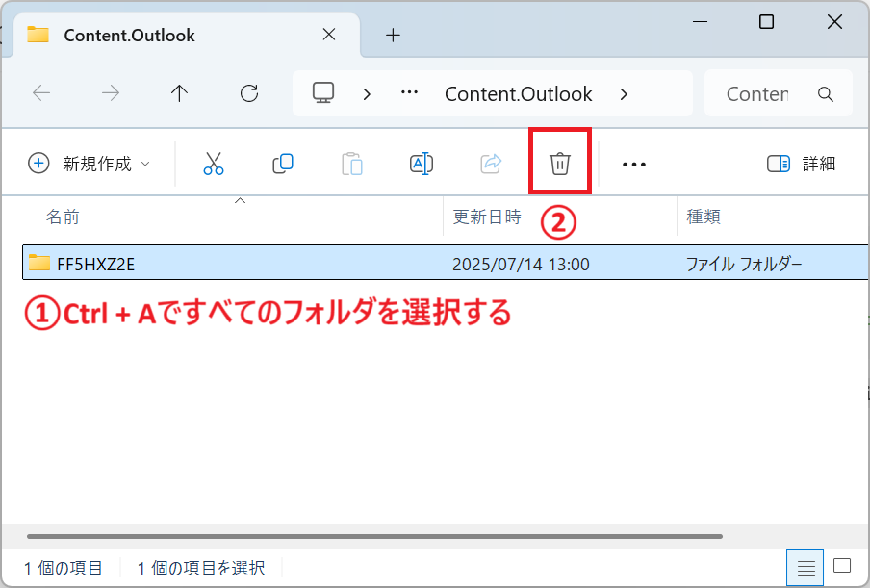
Task: Rename the selected folder
Action: coord(422,164)
